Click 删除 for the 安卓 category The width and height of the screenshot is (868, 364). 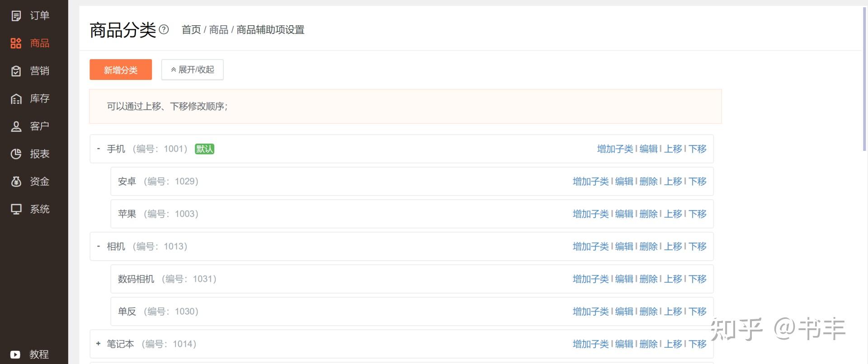point(649,182)
